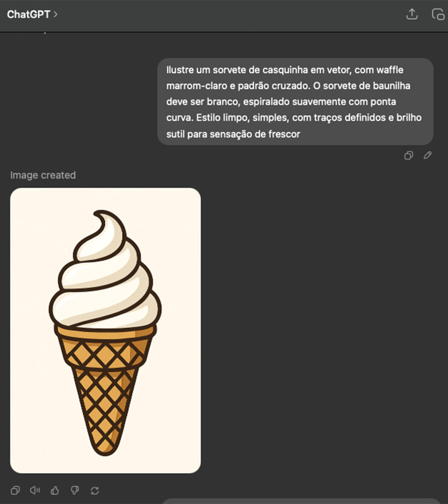This screenshot has width=448, height=504.
Task: Play read aloud speaker icon
Action: pos(35,490)
